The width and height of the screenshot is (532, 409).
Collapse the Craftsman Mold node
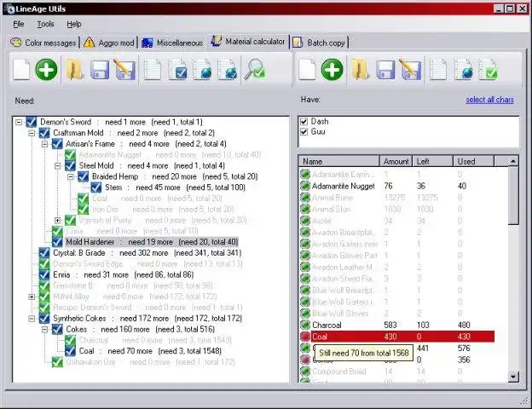coord(32,133)
